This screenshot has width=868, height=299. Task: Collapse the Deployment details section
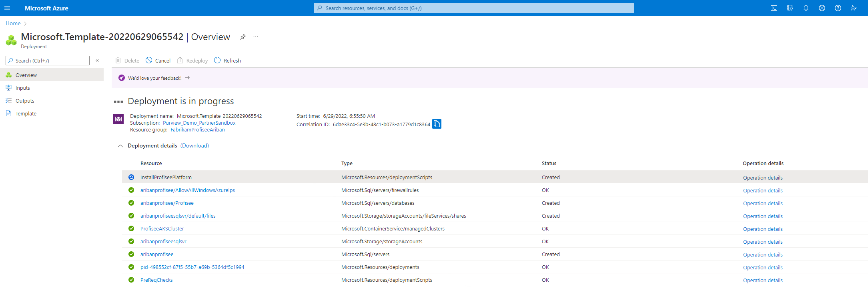(120, 146)
